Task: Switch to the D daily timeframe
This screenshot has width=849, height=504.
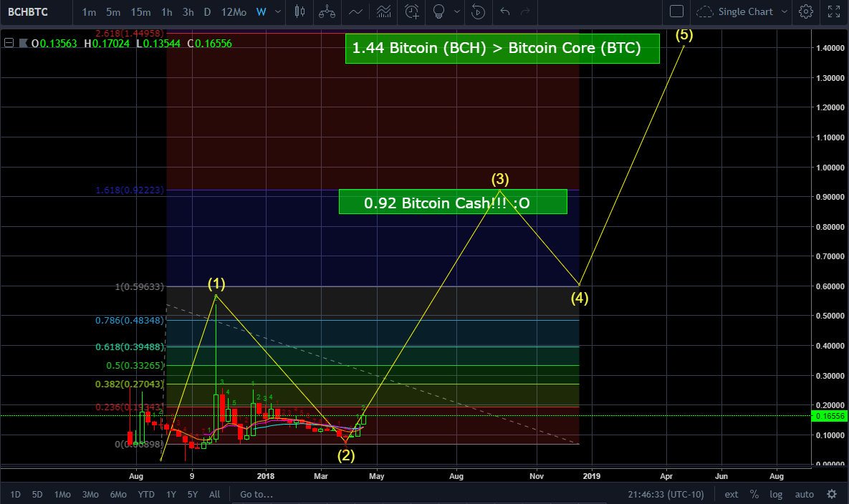Action: tap(207, 12)
